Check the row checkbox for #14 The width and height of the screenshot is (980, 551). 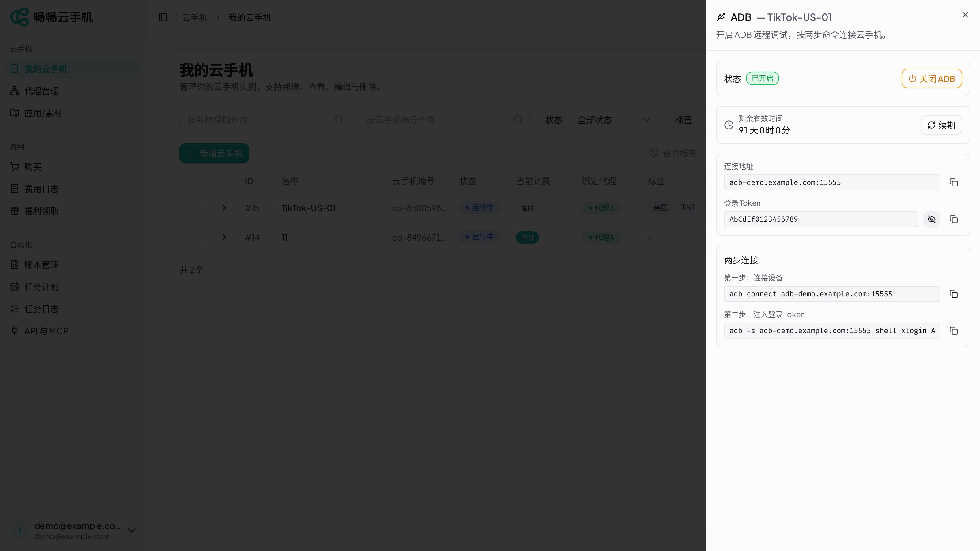195,238
